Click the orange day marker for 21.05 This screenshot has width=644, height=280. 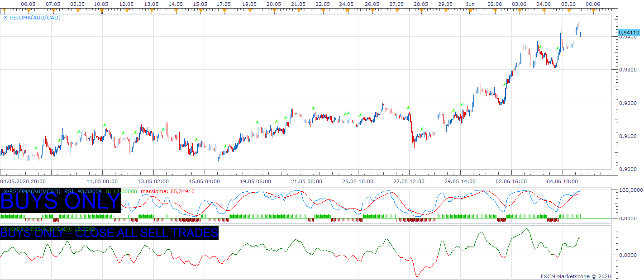point(298,10)
